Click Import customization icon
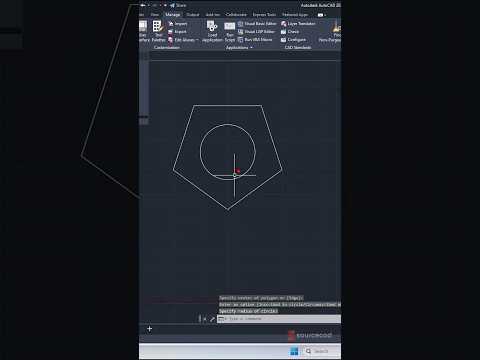This screenshot has width=480, height=360. click(171, 24)
